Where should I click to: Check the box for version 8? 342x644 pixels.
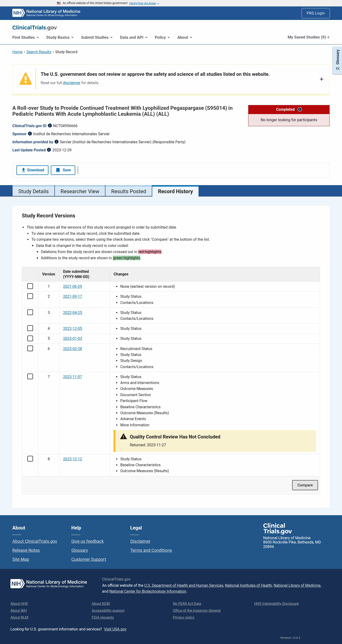[30, 459]
